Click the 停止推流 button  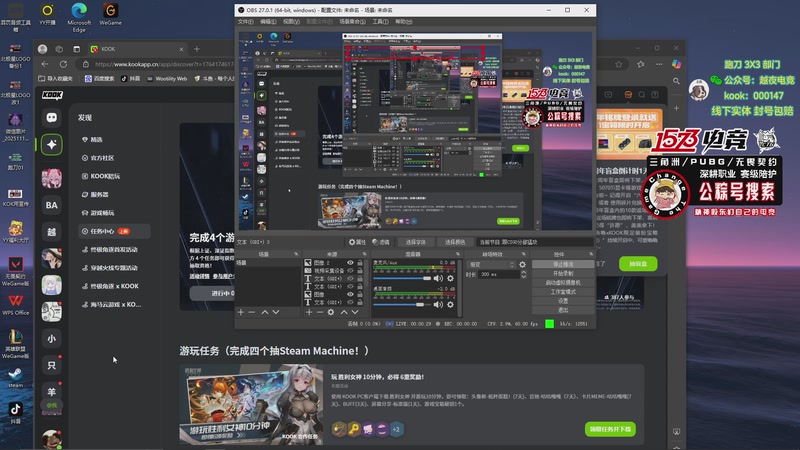[563, 264]
